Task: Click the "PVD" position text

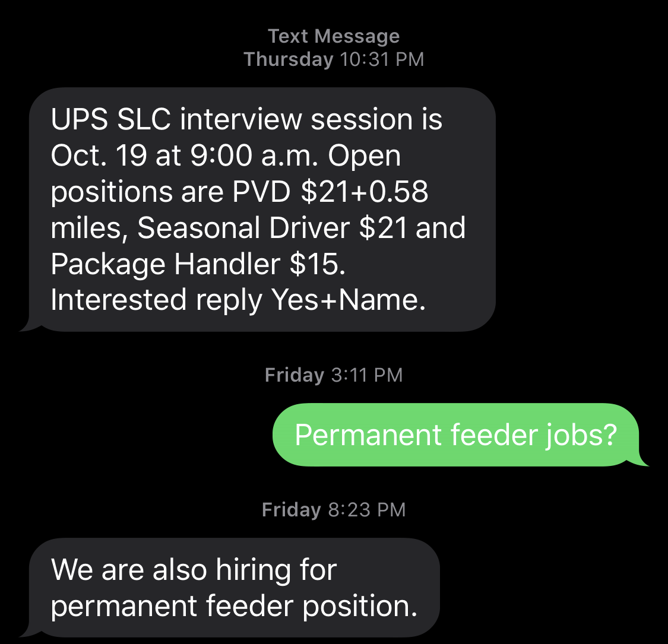Action: point(262,192)
